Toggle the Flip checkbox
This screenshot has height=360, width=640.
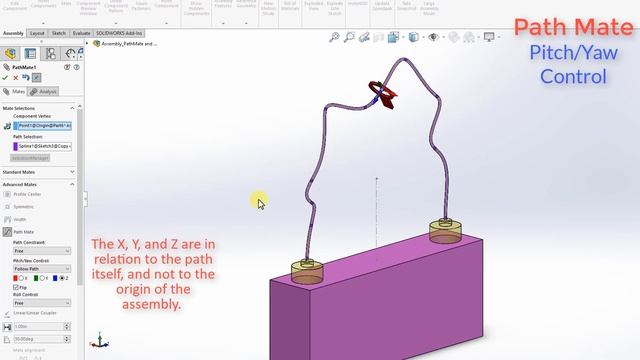click(x=16, y=287)
